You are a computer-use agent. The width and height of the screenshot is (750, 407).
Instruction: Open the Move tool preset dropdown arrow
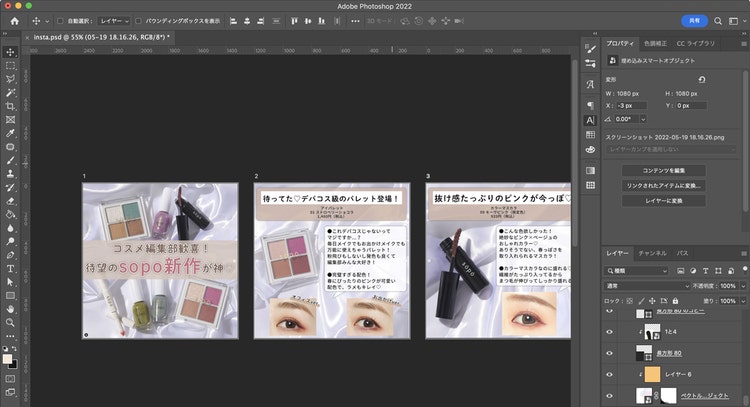[x=47, y=22]
